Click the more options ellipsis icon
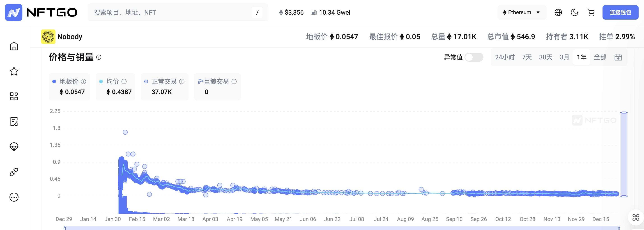Viewport: 644px width, 230px height. click(14, 197)
